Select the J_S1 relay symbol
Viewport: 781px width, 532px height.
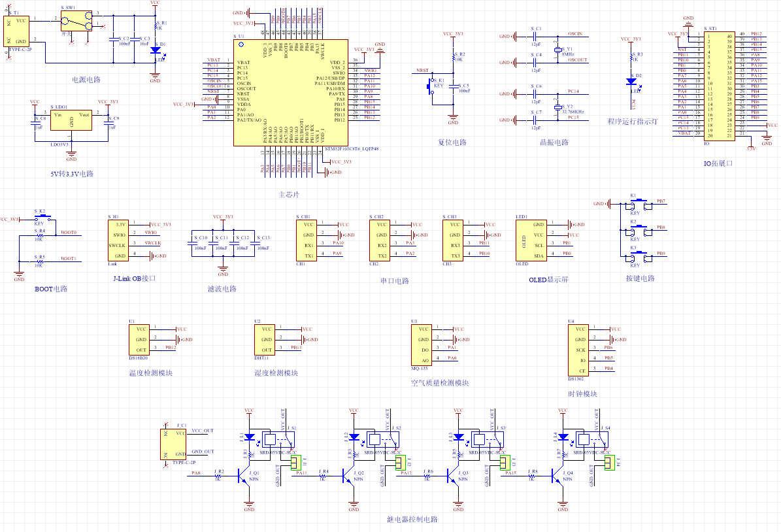(x=278, y=439)
